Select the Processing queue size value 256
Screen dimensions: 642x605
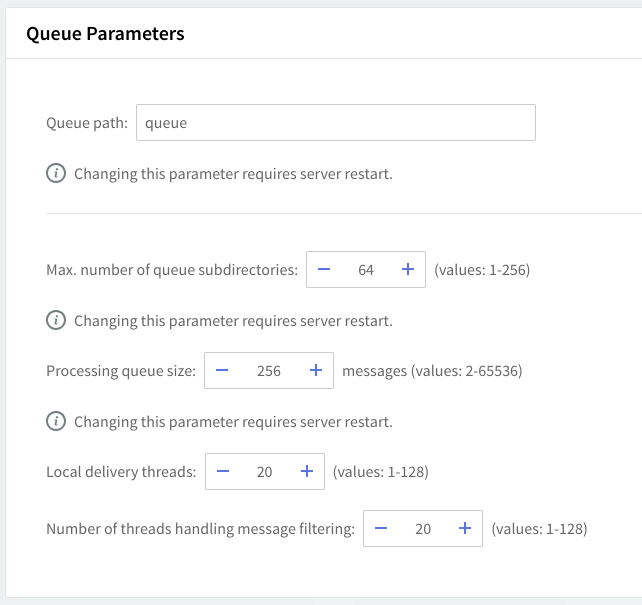click(x=268, y=371)
